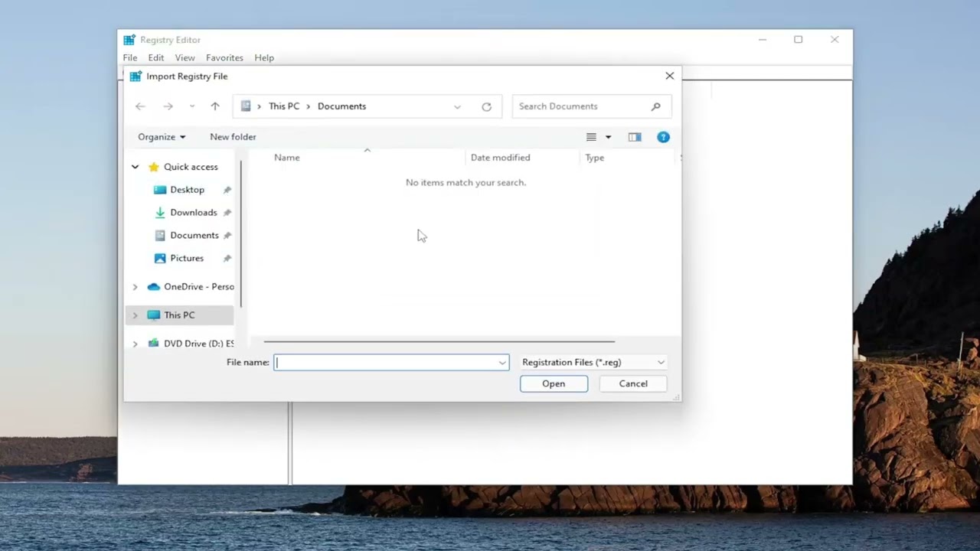The image size is (980, 551).
Task: Refresh the Documents folder view
Action: [486, 106]
